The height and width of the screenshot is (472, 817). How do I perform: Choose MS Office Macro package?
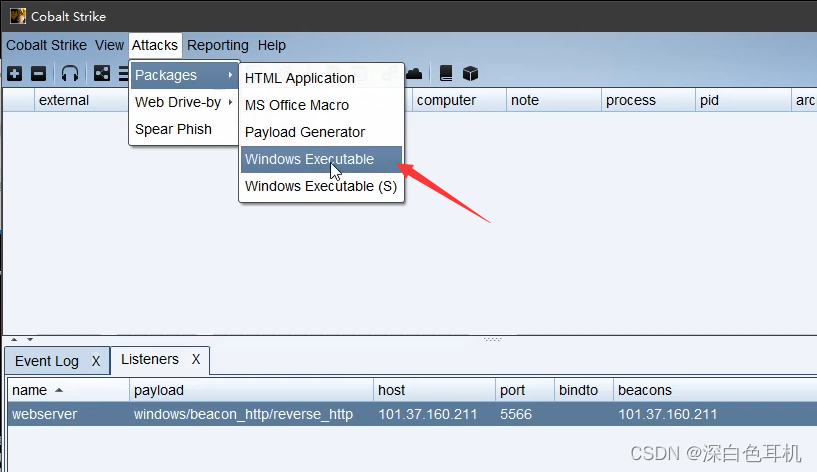click(321, 105)
